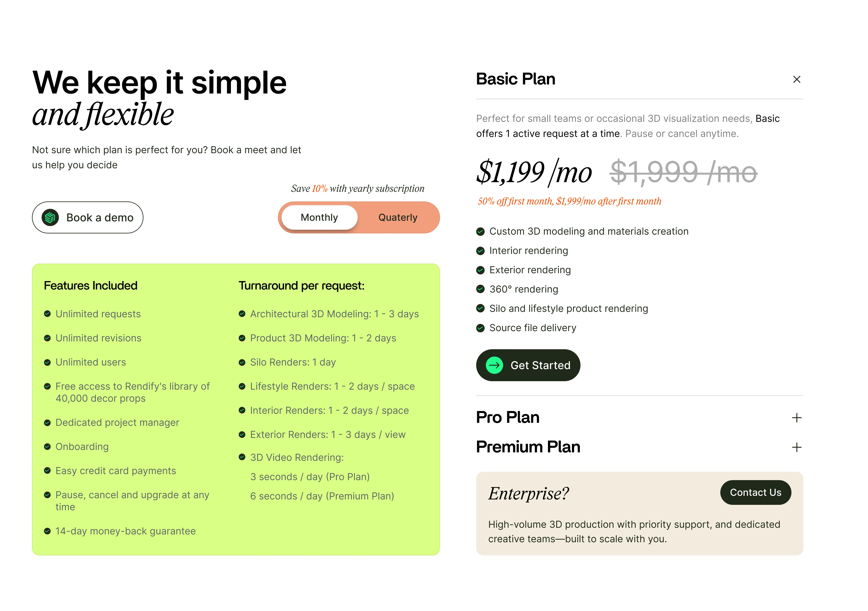Click the Get Started button
The image size is (868, 611).
(x=528, y=365)
